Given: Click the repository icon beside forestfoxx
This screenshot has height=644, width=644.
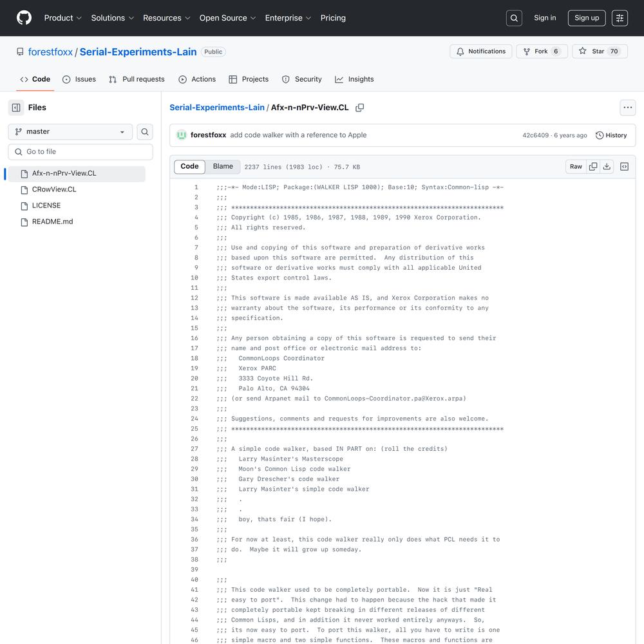Looking at the screenshot, I should tap(20, 52).
